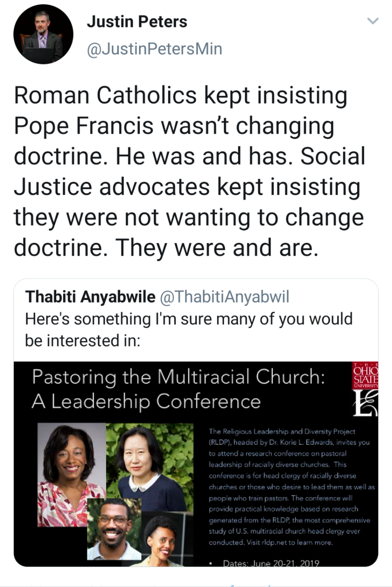
Task: Expand the tweet options chevron
Action: pos(373,21)
